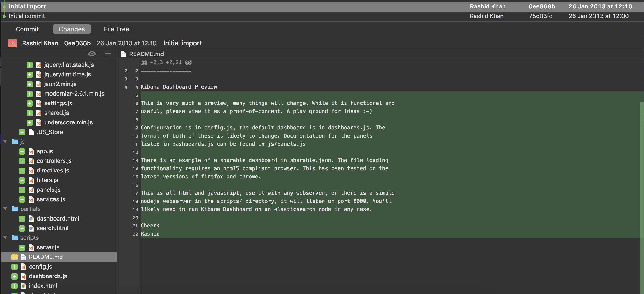
Task: Click the RK author avatar badge
Action: (x=12, y=43)
